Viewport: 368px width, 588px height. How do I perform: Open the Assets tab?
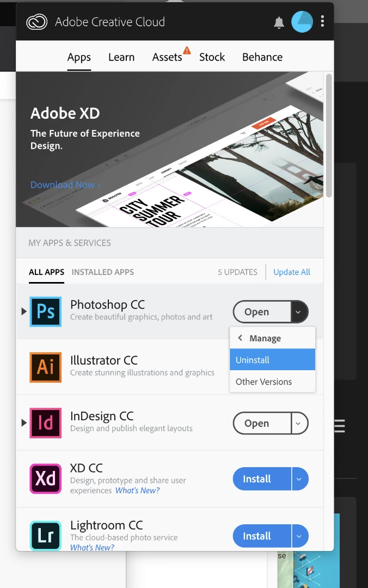tap(167, 57)
